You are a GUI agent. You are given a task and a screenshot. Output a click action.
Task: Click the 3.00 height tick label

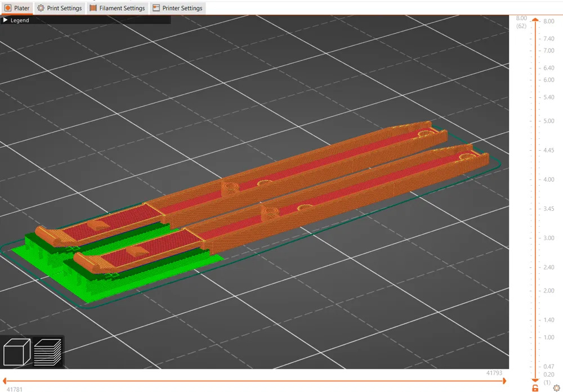[548, 238]
